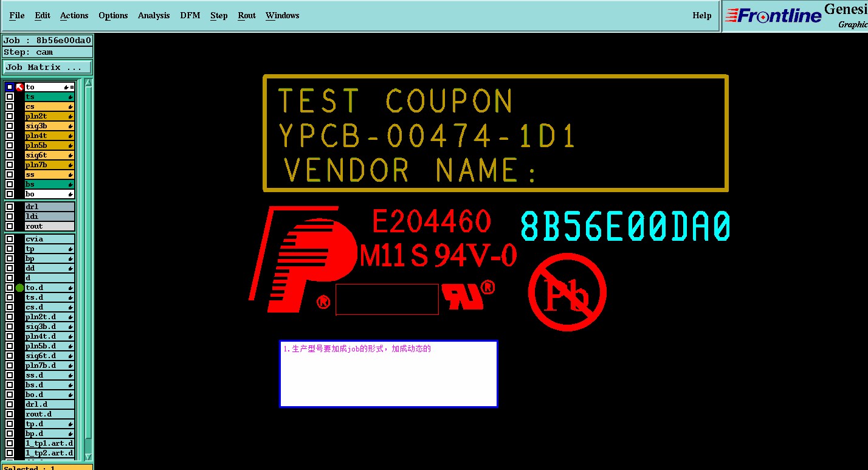
Task: Click layer list scroll down arrow
Action: click(x=88, y=457)
